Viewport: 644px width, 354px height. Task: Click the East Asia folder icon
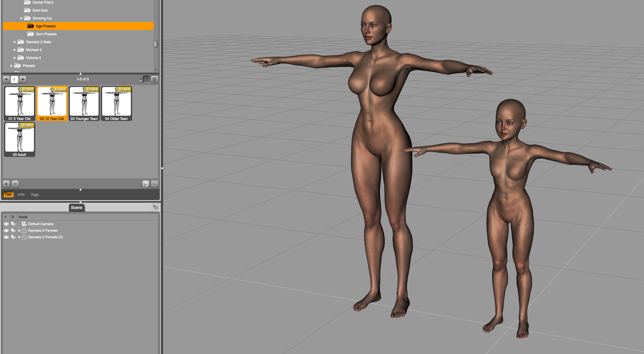[x=27, y=10]
